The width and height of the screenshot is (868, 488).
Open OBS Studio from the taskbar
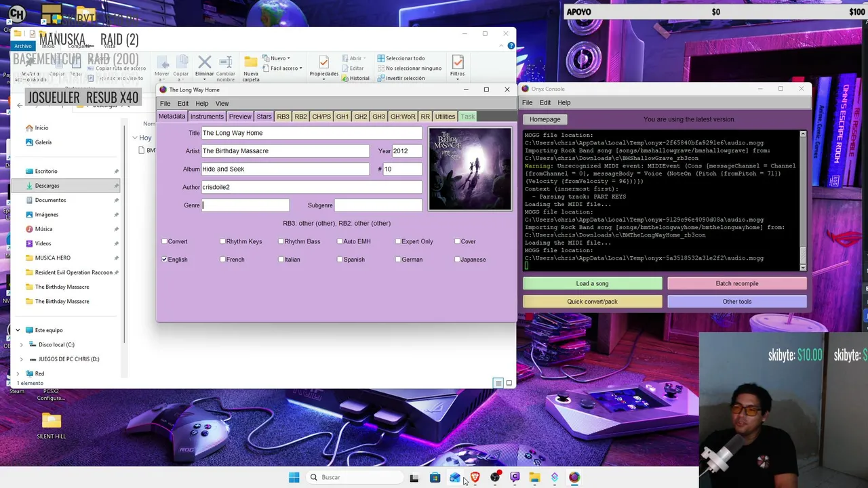pos(495,477)
